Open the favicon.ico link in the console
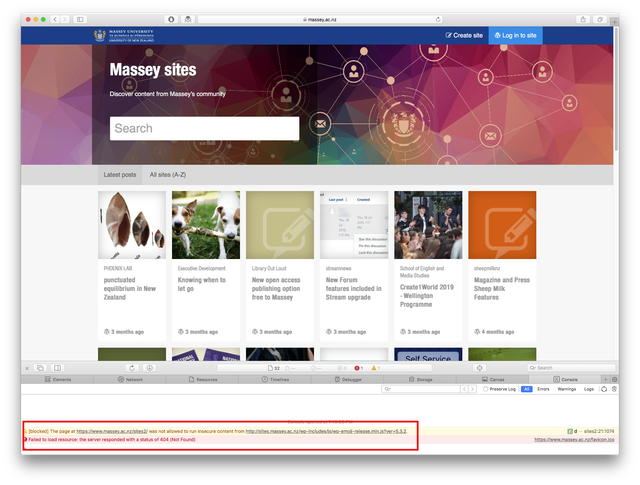This screenshot has height=485, width=640. click(x=574, y=440)
